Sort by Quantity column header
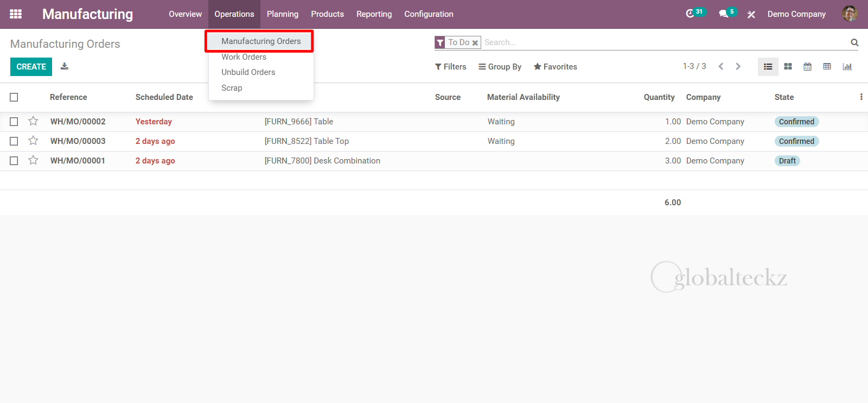This screenshot has width=868, height=403. point(659,97)
